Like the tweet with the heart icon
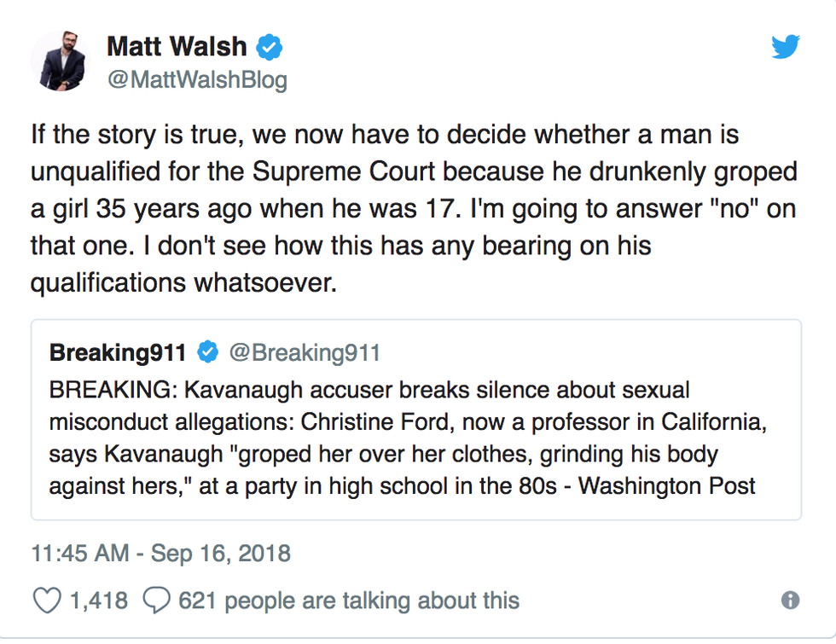Screen dimensions: 836x644 (x=46, y=600)
